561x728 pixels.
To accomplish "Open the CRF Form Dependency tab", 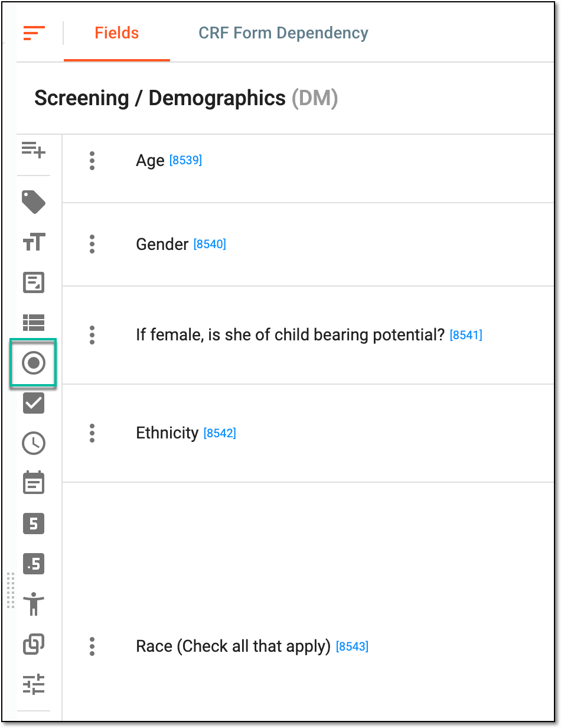I will (x=283, y=33).
